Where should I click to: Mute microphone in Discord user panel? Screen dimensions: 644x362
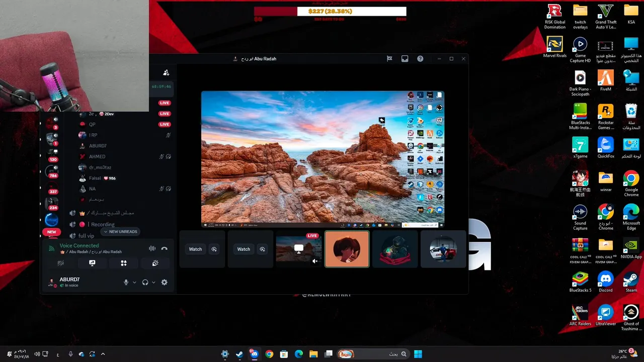click(126, 283)
